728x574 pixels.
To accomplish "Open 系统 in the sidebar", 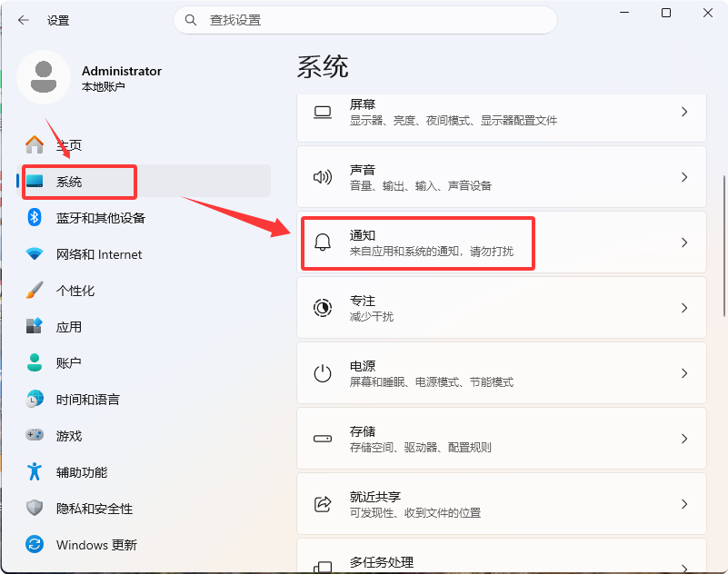I will click(x=144, y=181).
